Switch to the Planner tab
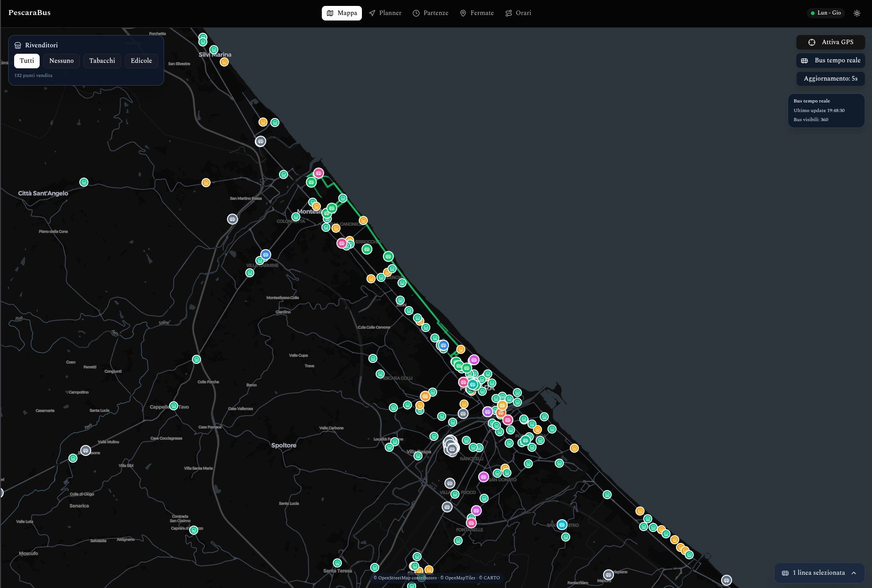Viewport: 872px width, 588px height. click(385, 13)
